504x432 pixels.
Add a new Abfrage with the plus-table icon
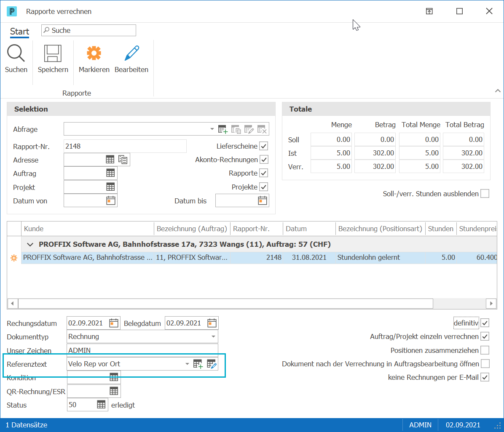(x=223, y=129)
